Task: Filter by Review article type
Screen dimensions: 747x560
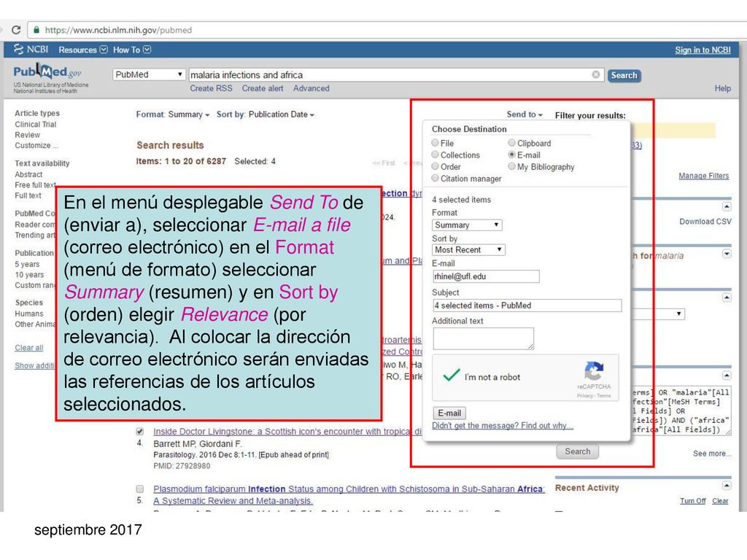Action: 27,135
